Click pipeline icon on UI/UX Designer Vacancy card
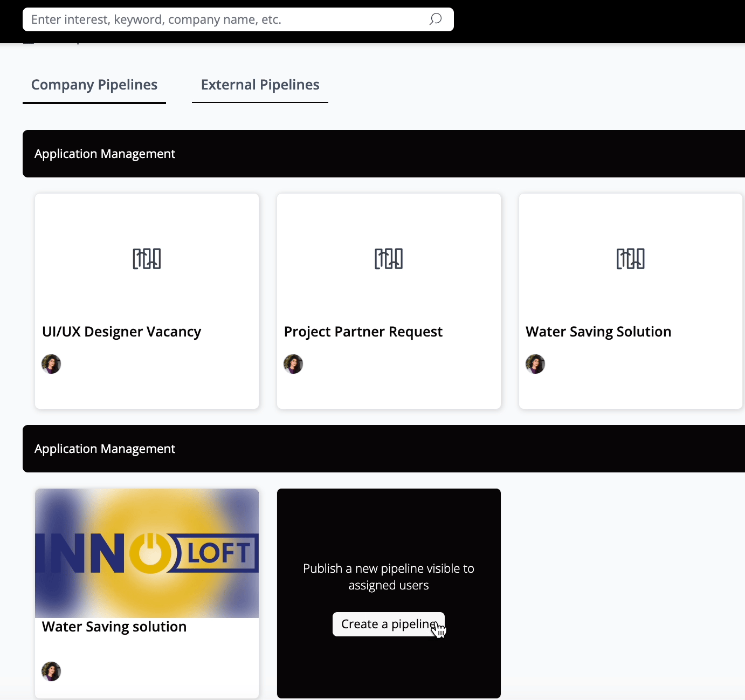Screen dimensions: 745x700 click(x=147, y=259)
